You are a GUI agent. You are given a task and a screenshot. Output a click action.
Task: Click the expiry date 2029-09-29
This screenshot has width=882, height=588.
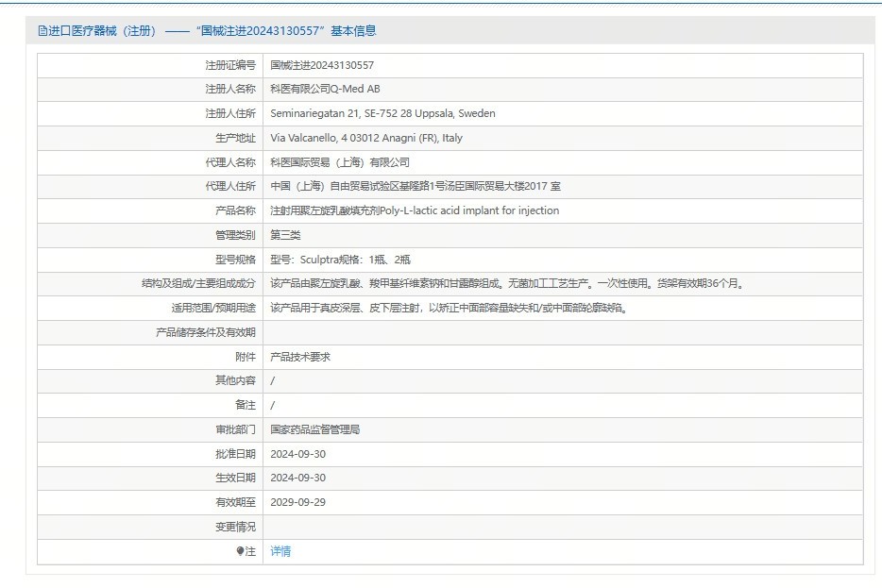click(297, 502)
